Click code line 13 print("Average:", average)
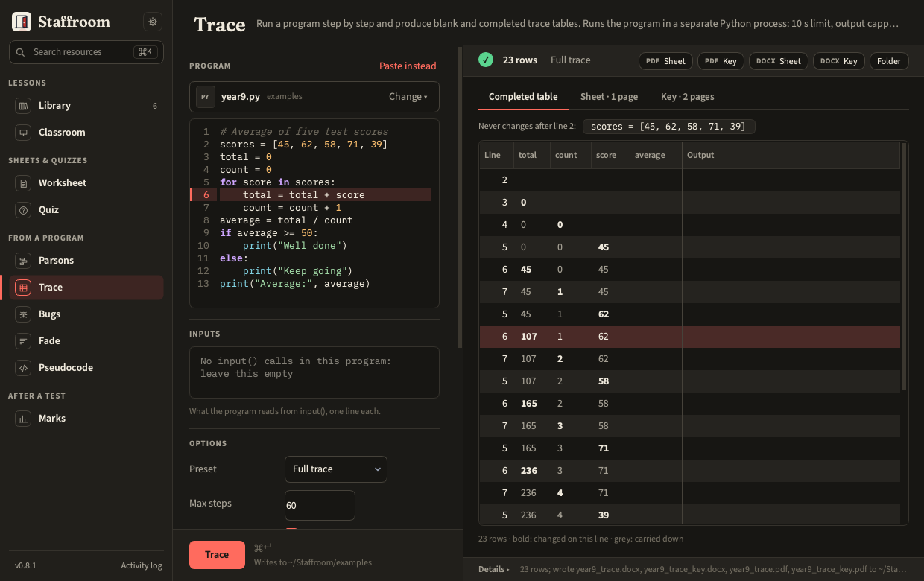 pyautogui.click(x=294, y=284)
